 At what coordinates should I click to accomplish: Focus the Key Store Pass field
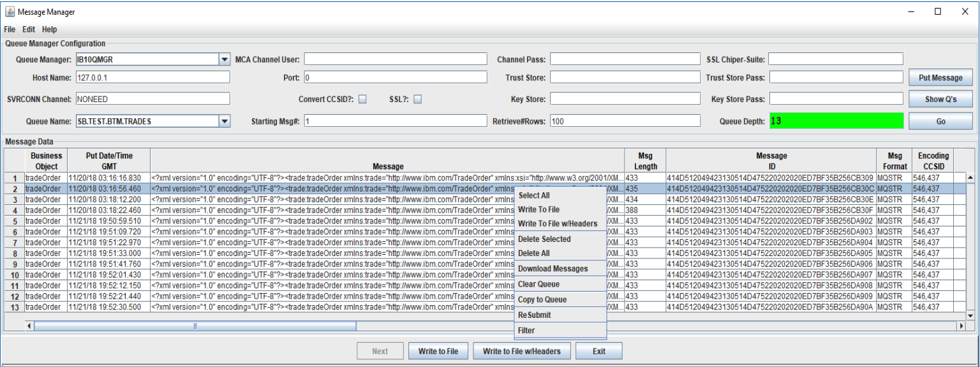click(836, 99)
